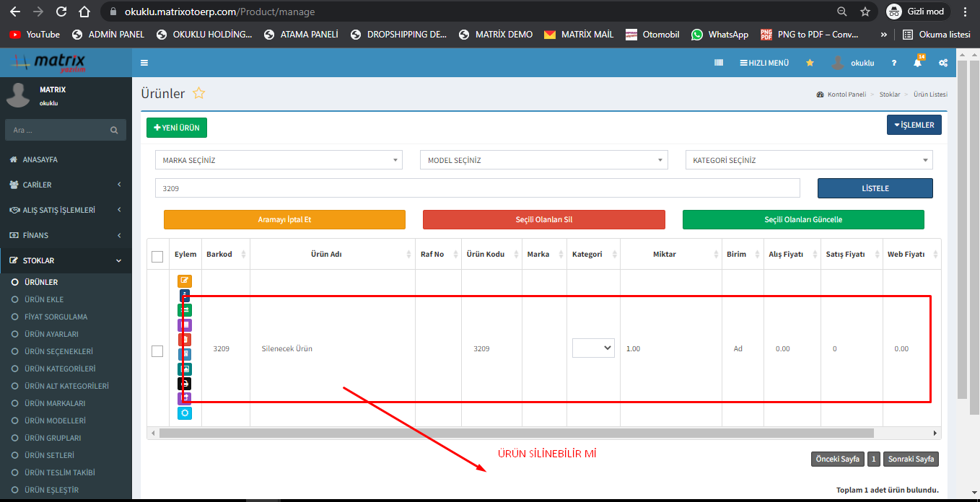This screenshot has height=502, width=980.
Task: Click the YENİ ÜRÜN button
Action: pos(177,128)
